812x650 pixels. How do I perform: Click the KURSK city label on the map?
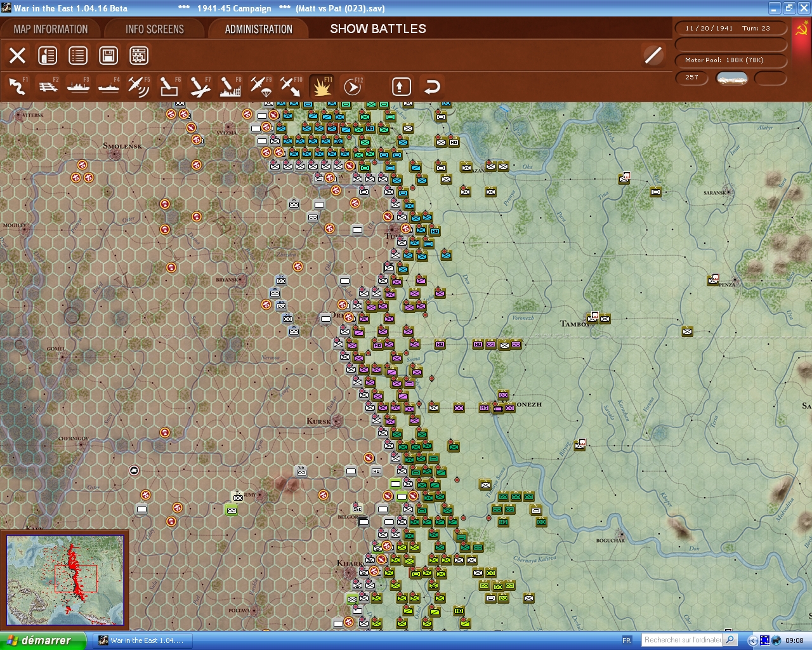click(318, 421)
